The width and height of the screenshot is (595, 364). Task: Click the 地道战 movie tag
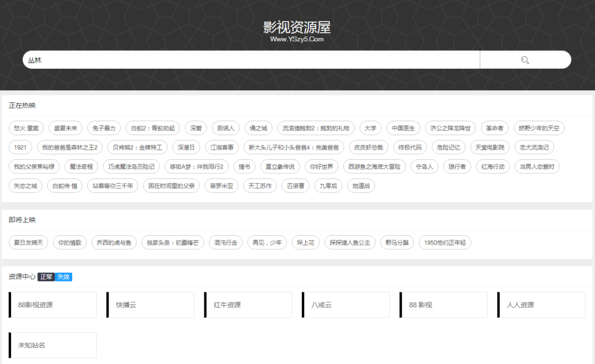coord(361,186)
